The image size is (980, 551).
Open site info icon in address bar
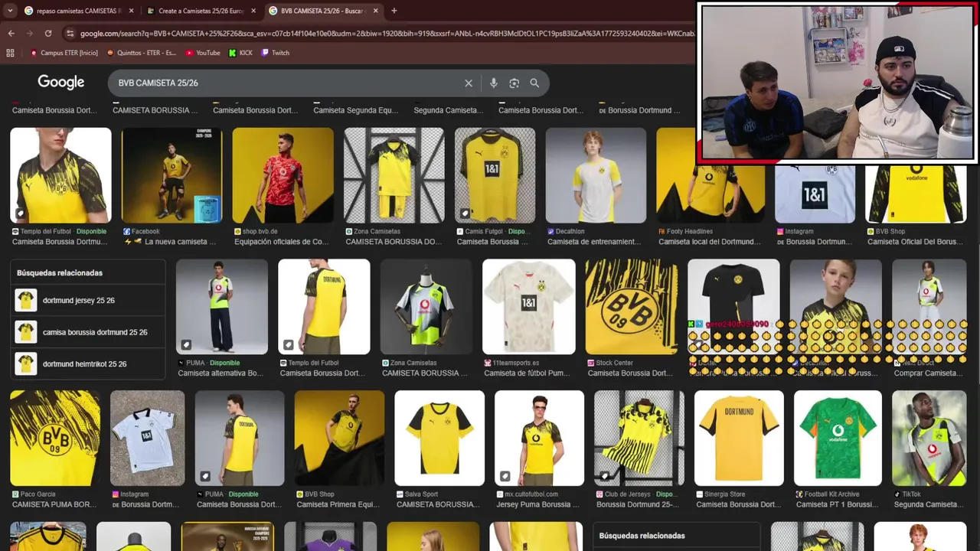point(70,33)
